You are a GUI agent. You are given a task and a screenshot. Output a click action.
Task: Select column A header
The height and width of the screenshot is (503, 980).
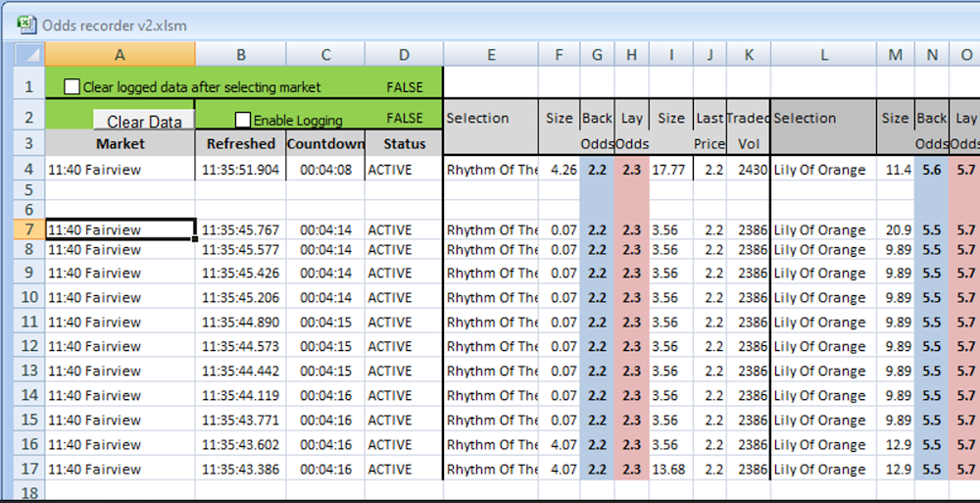click(120, 55)
